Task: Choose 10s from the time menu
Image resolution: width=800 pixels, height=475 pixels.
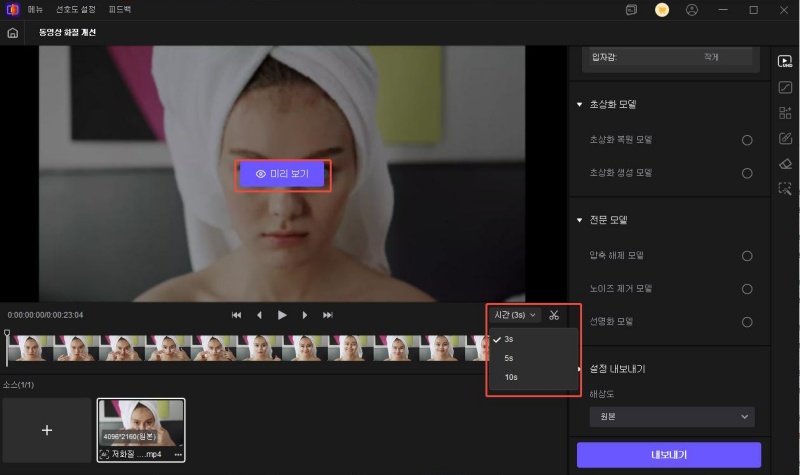Action: [x=511, y=377]
